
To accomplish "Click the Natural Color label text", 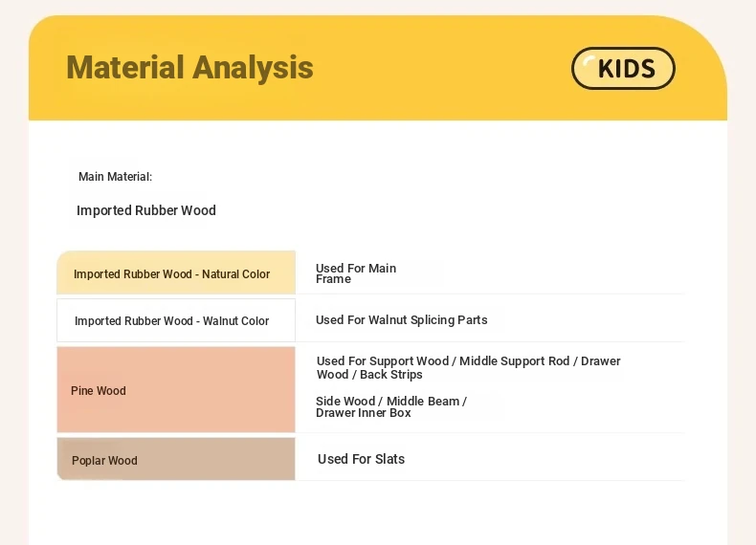I will [171, 274].
